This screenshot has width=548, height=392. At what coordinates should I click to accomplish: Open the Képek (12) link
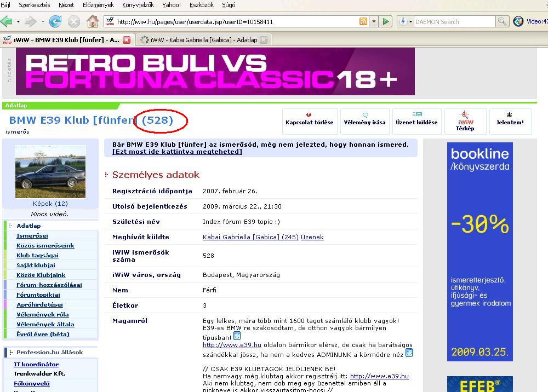(x=50, y=204)
